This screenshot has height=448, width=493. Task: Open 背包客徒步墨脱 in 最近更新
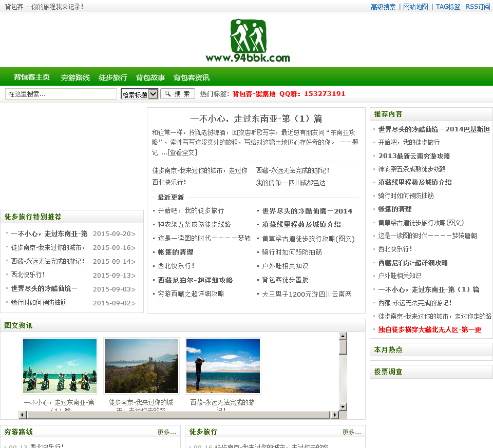pos(285,280)
